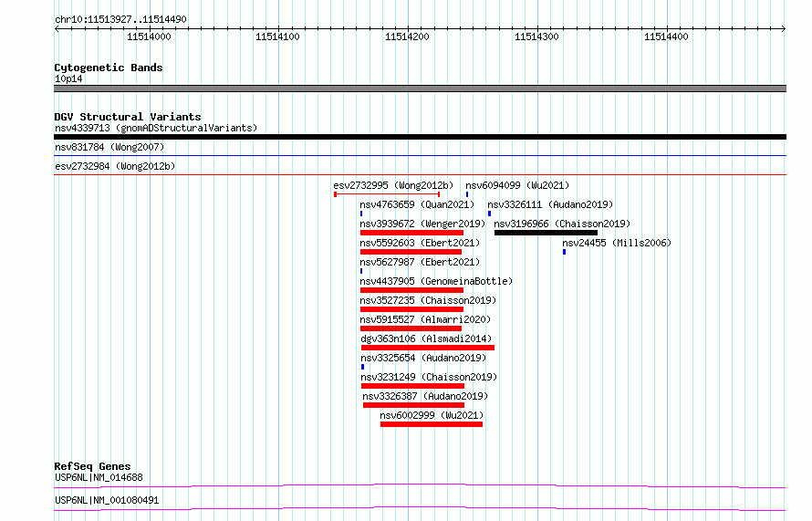Click the nsv6094099 (Wu2021) label

tap(516, 185)
